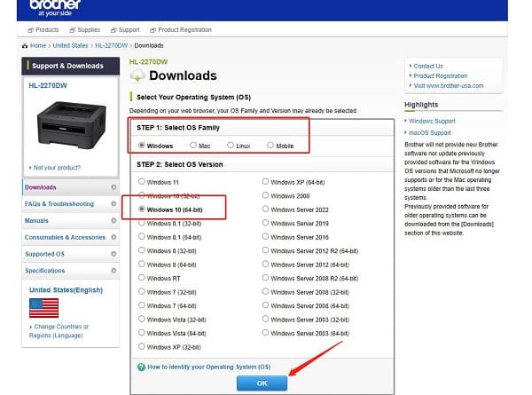Open the Support menu item
532x395 pixels.
click(x=125, y=30)
